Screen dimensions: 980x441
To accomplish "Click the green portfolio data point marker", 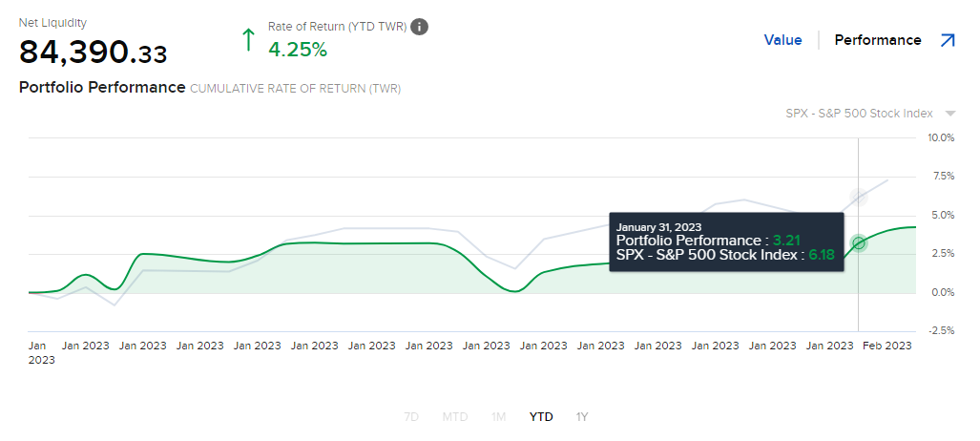I will [x=859, y=243].
